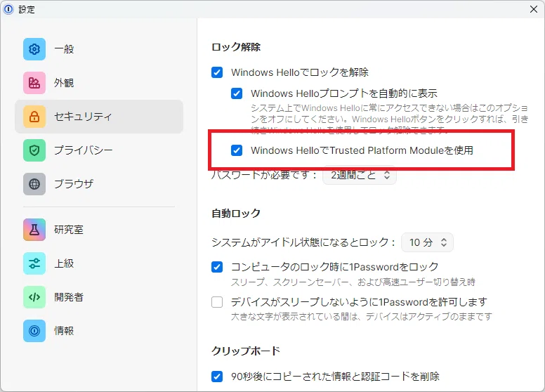Open the 情報 section

(99, 330)
